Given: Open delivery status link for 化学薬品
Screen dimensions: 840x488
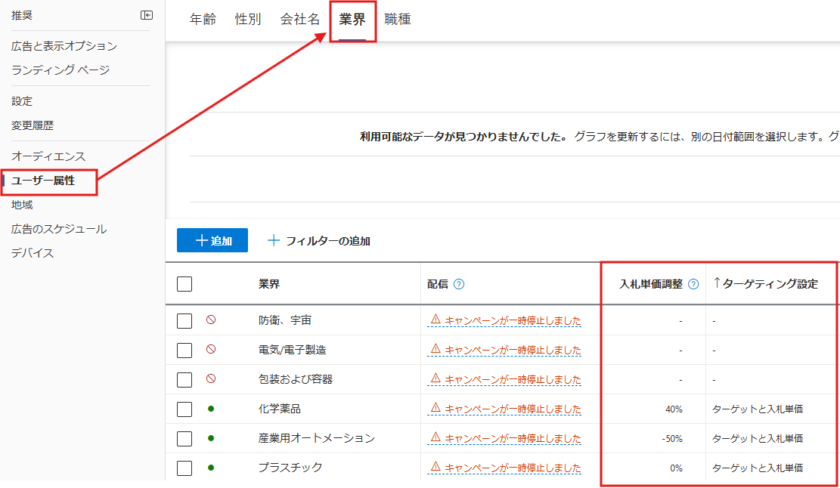Looking at the screenshot, I should point(504,409).
